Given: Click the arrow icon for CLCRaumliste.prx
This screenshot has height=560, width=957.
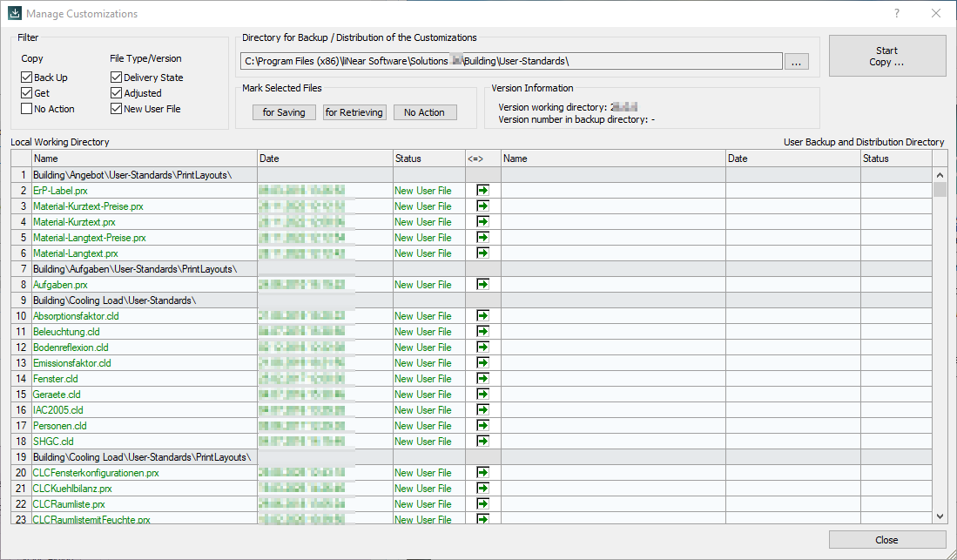Looking at the screenshot, I should (x=482, y=503).
